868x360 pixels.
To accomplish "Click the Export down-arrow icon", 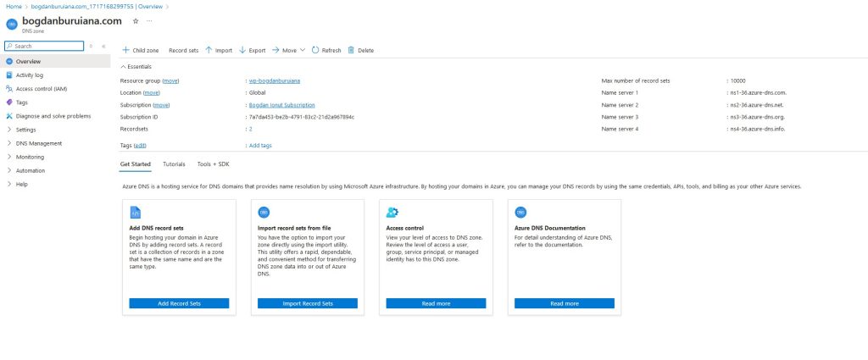I will coord(242,50).
